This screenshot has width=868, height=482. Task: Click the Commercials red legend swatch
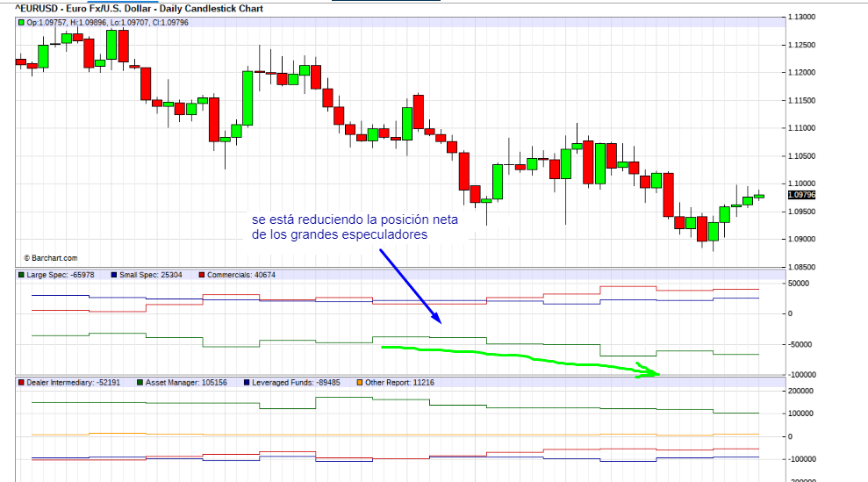(x=202, y=275)
